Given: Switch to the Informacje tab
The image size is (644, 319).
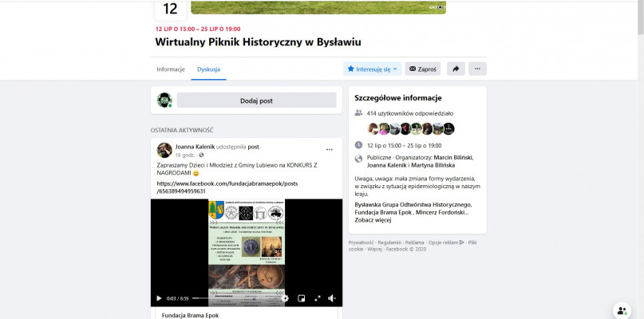Looking at the screenshot, I should (x=171, y=69).
